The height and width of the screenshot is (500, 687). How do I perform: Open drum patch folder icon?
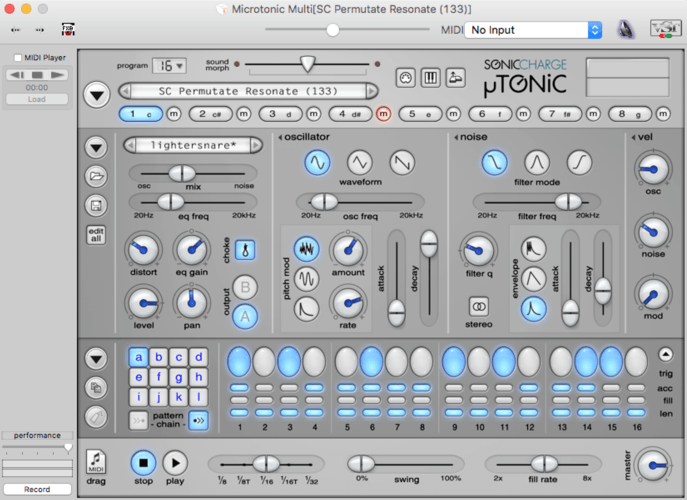point(96,176)
